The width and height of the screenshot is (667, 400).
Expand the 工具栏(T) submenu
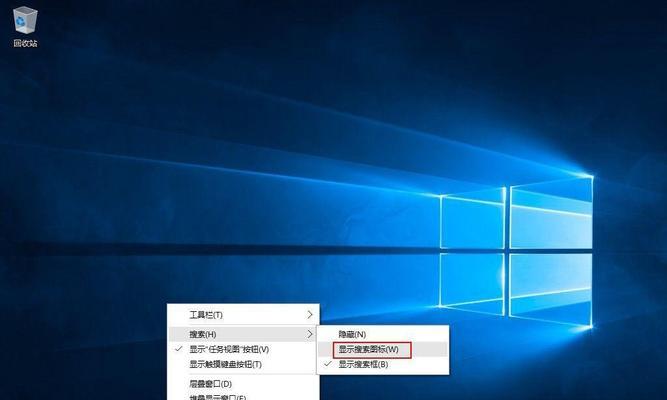(x=243, y=315)
